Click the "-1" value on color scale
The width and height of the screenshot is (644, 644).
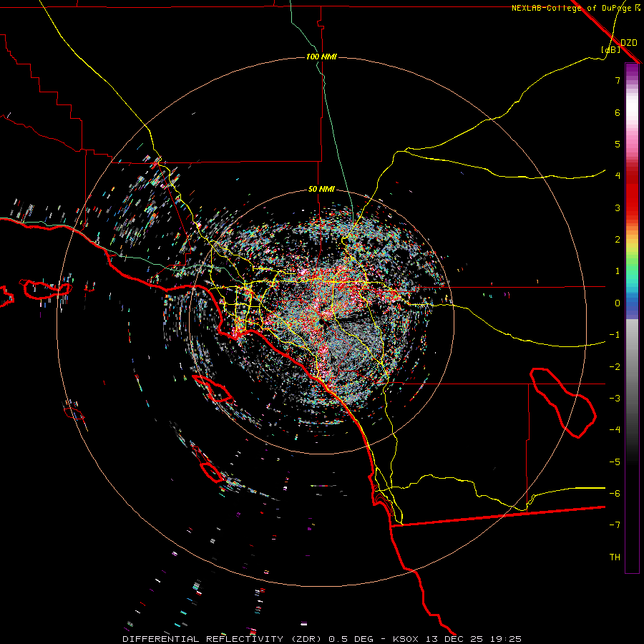click(615, 335)
